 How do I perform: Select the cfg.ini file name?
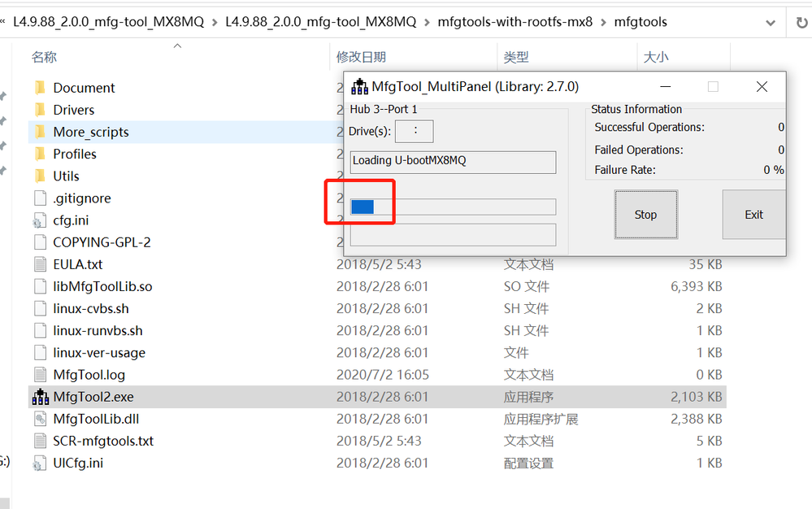[x=71, y=220]
